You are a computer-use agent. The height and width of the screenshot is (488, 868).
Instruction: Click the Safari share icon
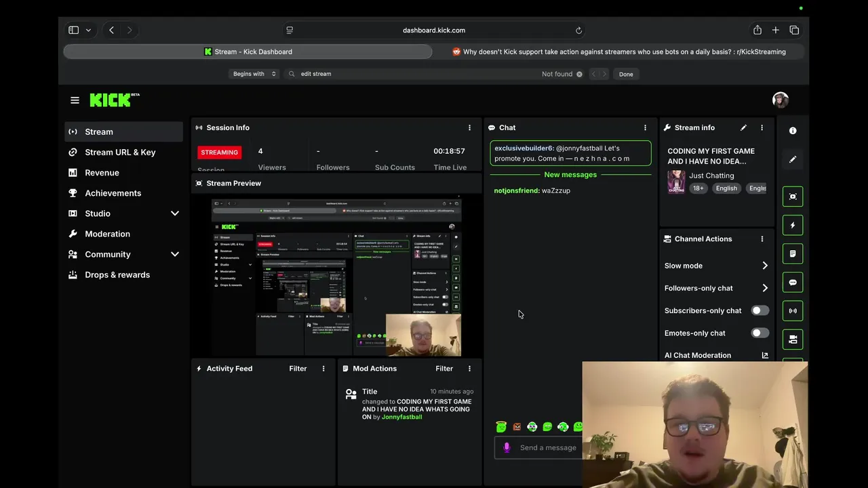(757, 30)
